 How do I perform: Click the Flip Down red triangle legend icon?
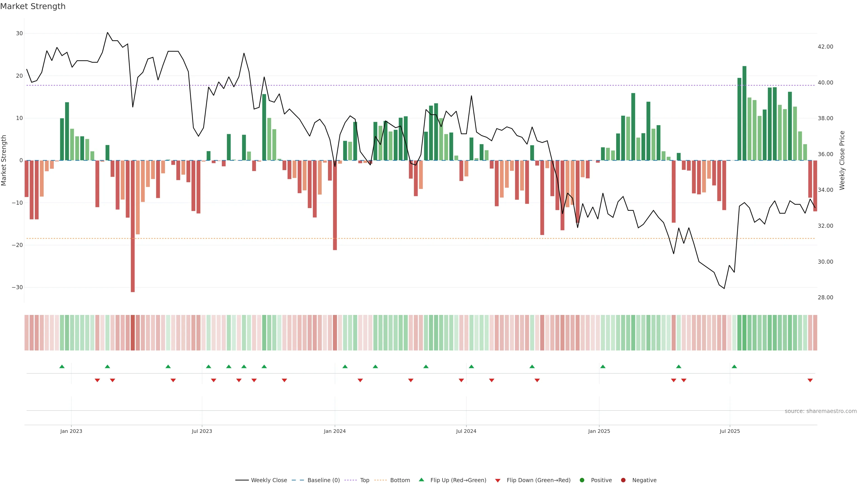[x=498, y=481]
